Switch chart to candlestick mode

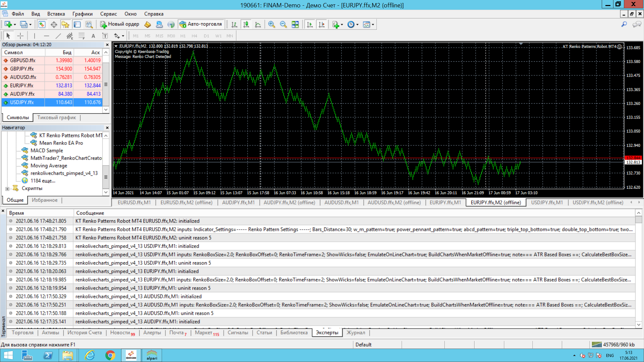pos(246,24)
